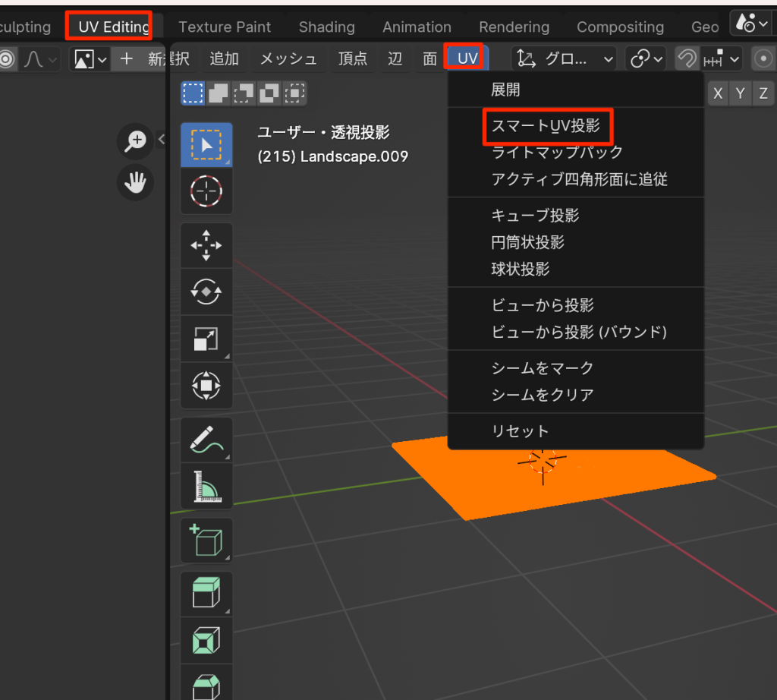This screenshot has width=777, height=700.
Task: Expand the snapping options dropdown
Action: 722,58
